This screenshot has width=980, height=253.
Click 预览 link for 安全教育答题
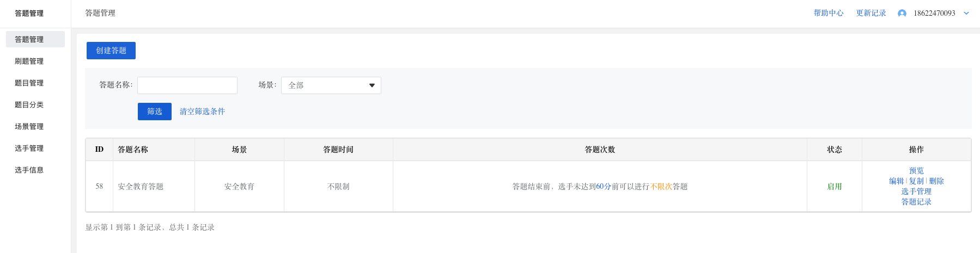point(916,171)
